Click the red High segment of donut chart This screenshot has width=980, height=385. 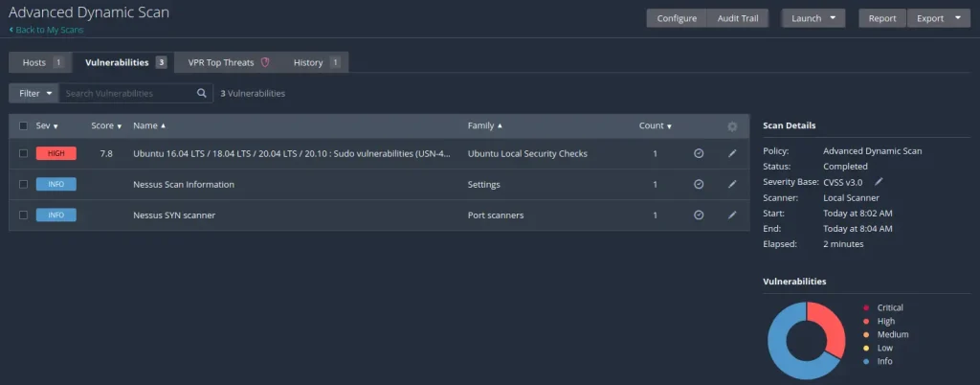[x=828, y=324]
